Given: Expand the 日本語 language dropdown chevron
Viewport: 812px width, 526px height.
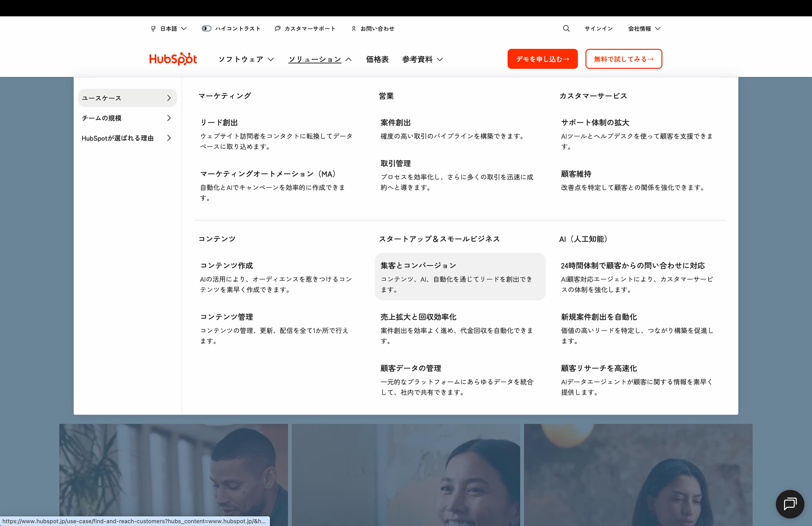Looking at the screenshot, I should [x=184, y=28].
